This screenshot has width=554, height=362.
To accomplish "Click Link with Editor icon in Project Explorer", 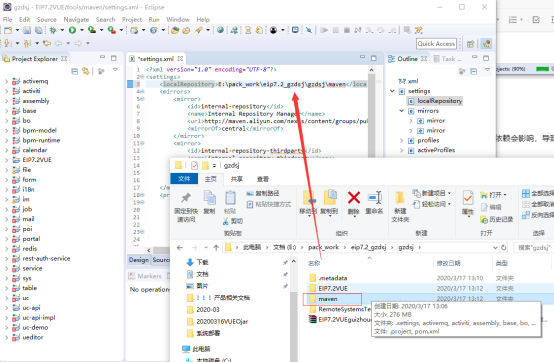I will (86, 71).
